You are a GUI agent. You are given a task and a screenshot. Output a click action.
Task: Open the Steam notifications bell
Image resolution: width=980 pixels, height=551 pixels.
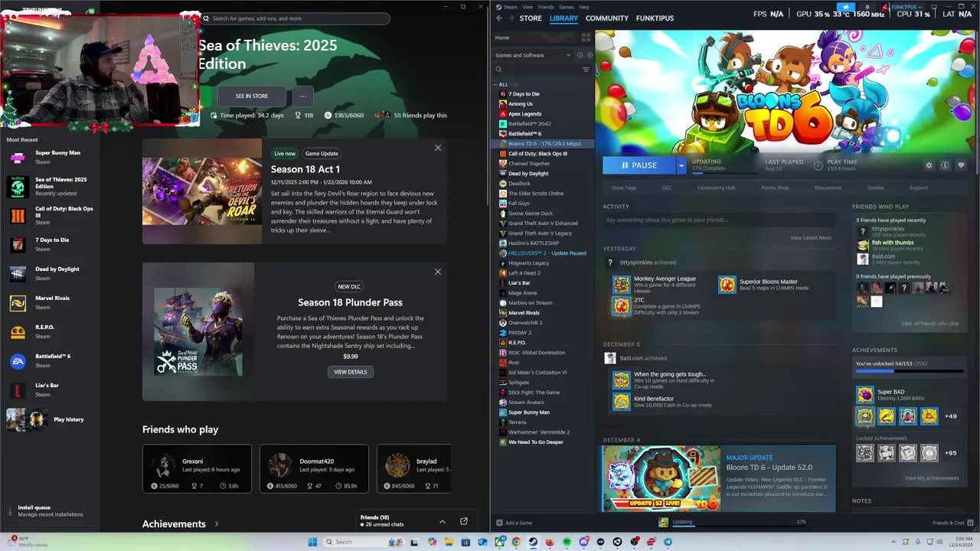tap(867, 7)
